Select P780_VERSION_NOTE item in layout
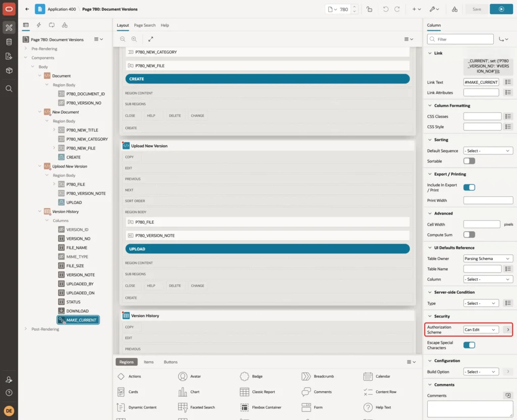 click(268, 235)
